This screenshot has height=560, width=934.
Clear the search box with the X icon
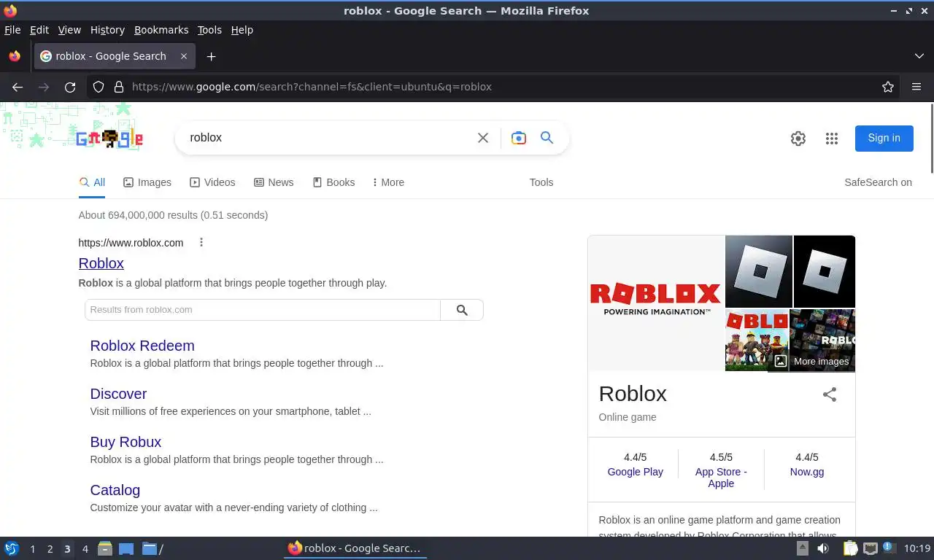(x=483, y=138)
